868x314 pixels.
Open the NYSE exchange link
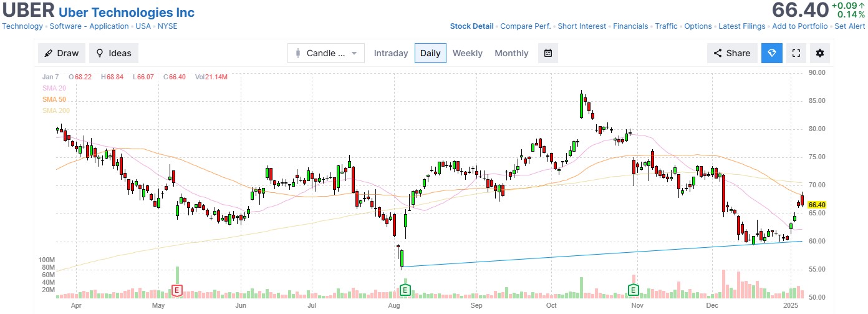(x=167, y=26)
